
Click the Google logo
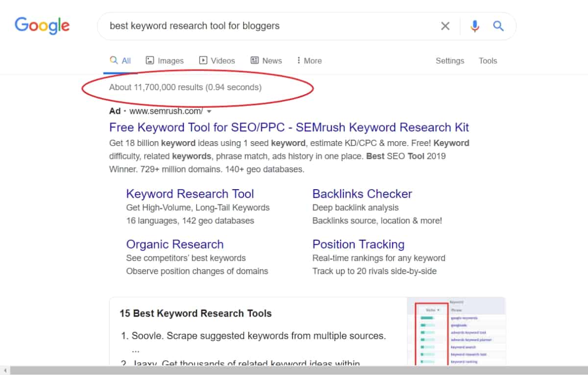[42, 25]
